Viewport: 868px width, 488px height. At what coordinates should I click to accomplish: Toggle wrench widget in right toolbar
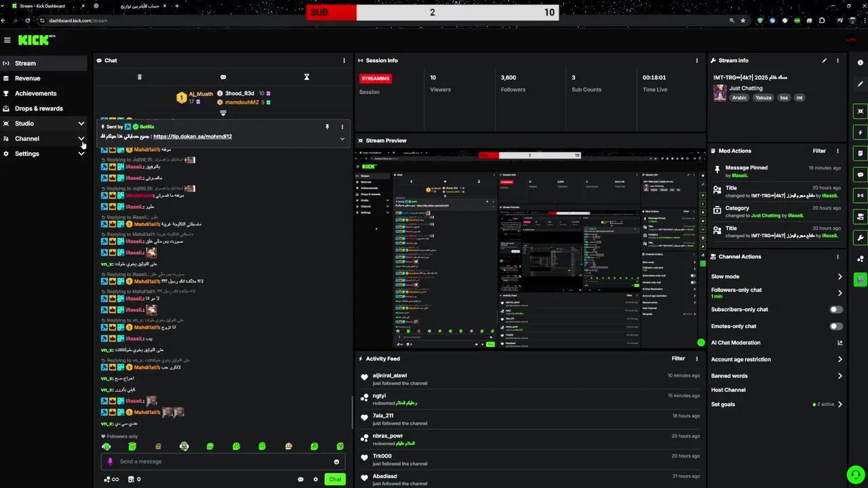860,237
